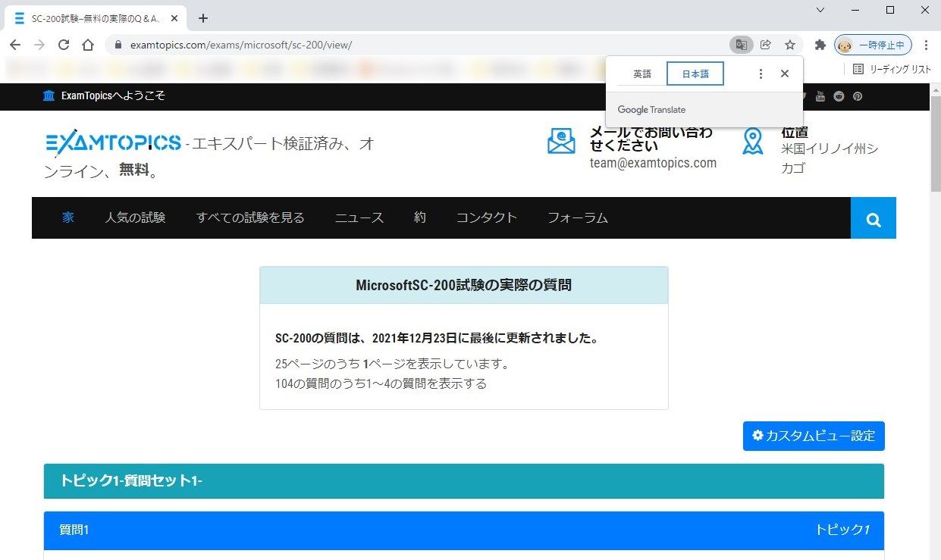Screen dimensions: 941x560
Task: Click the browser extensions puzzle icon
Action: [820, 45]
